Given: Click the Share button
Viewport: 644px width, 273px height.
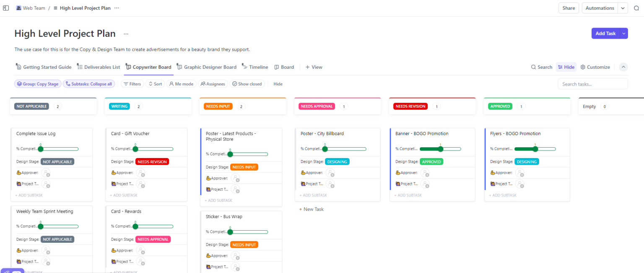Looking at the screenshot, I should click(569, 8).
